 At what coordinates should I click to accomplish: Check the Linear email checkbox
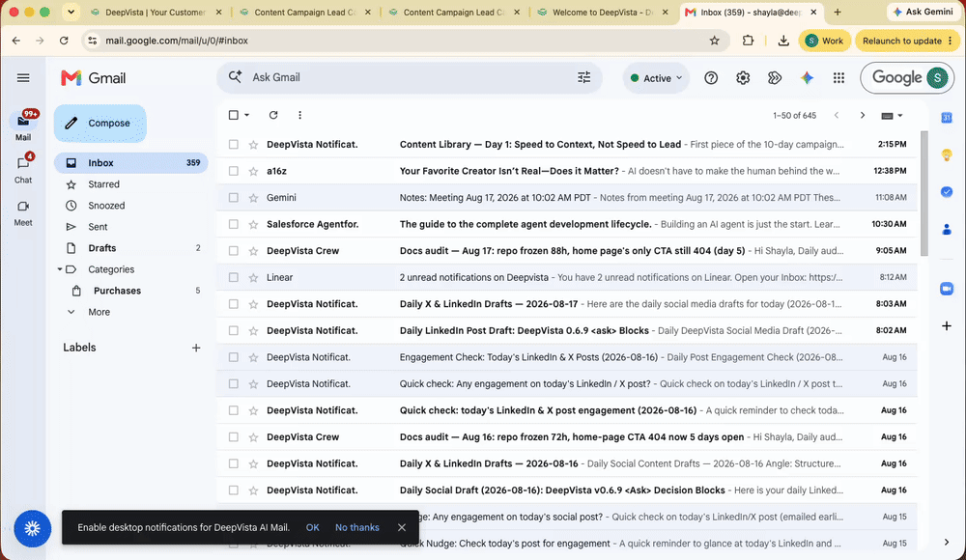pos(234,278)
